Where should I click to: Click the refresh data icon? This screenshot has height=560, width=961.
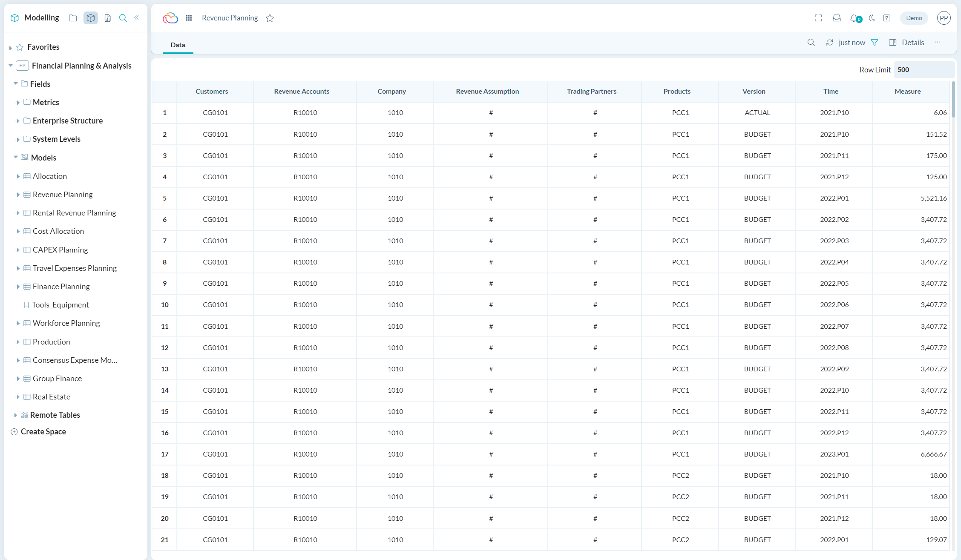tap(829, 43)
